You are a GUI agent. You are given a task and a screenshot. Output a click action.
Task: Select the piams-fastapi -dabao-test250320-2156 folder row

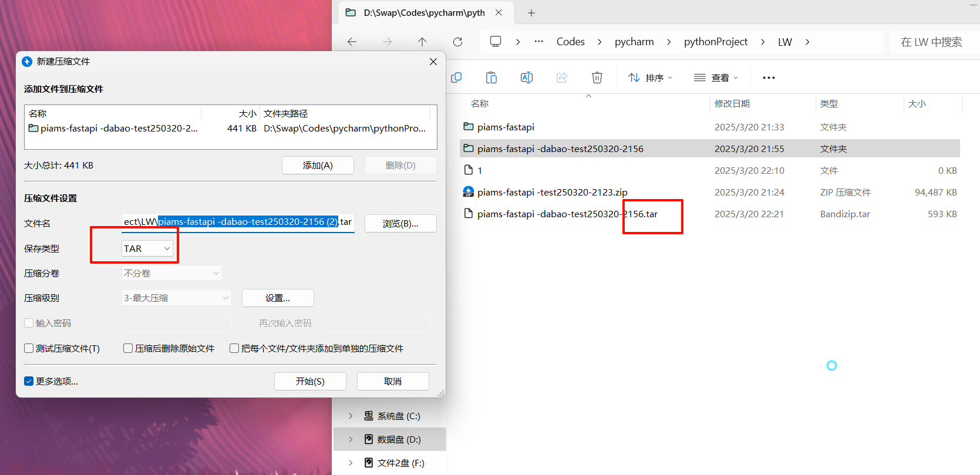pyautogui.click(x=709, y=149)
